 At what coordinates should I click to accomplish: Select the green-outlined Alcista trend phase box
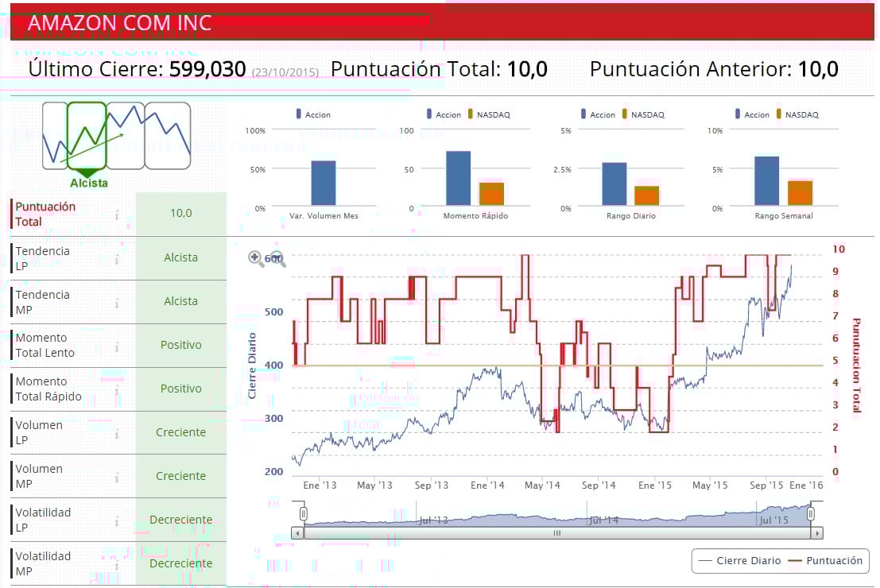(x=87, y=136)
